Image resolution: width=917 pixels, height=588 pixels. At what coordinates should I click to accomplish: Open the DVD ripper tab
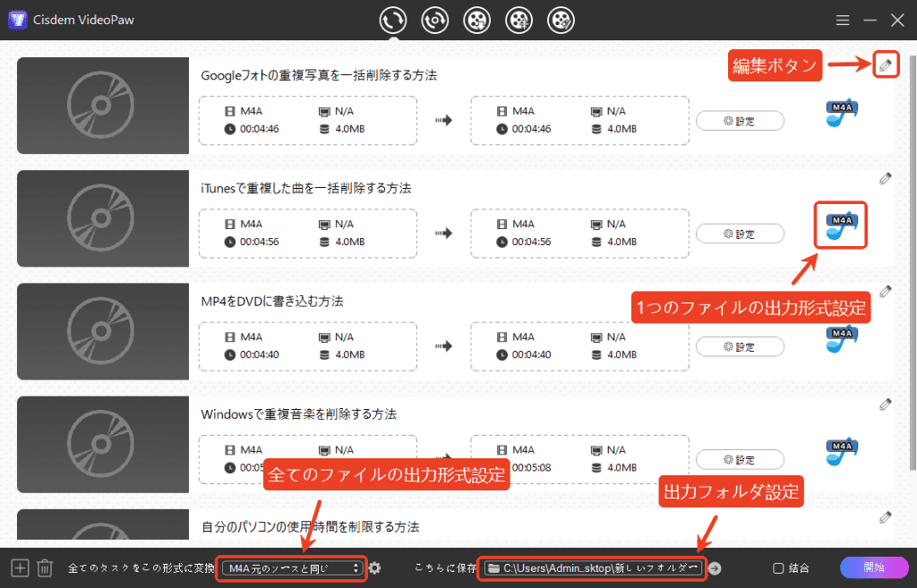click(x=435, y=20)
